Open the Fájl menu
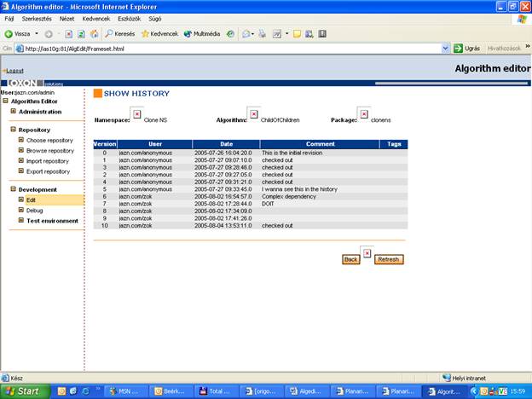The image size is (532, 399). (x=10, y=18)
